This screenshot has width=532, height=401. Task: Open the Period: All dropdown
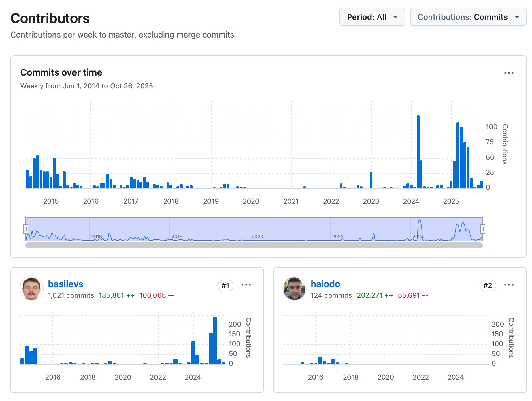[x=372, y=17]
